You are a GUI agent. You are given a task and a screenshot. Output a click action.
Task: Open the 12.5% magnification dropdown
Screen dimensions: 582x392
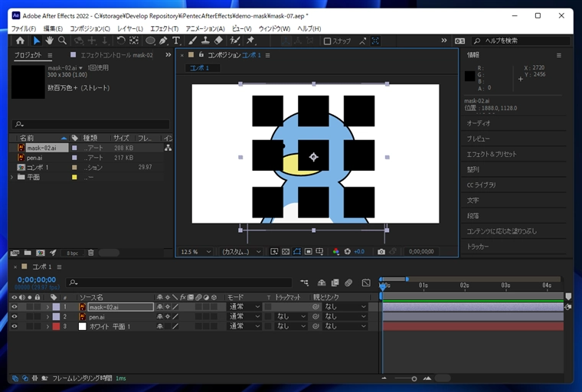196,251
